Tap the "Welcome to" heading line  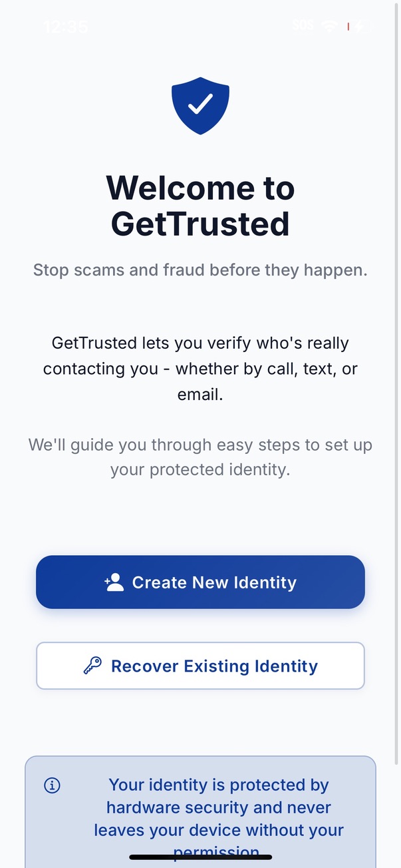[200, 188]
